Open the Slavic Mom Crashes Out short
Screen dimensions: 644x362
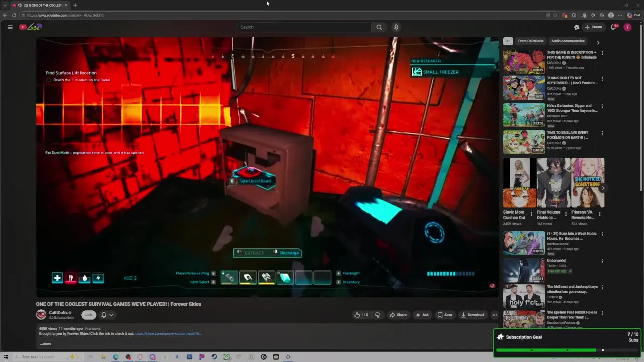[x=519, y=183]
